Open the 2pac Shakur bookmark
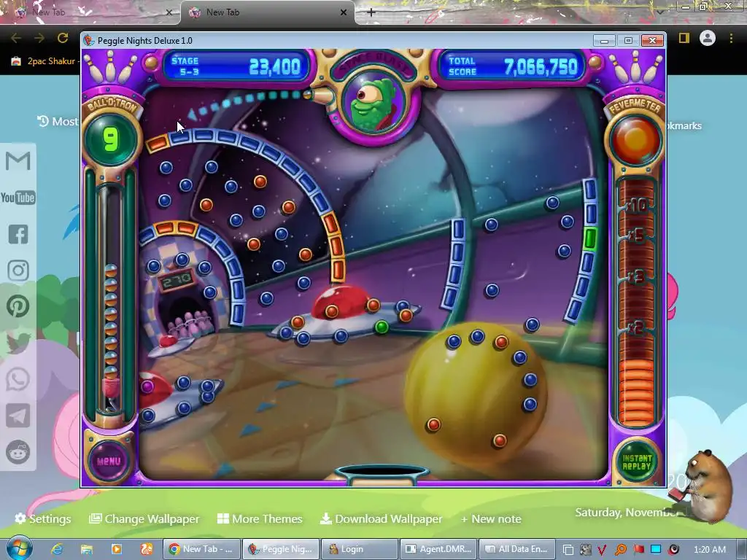This screenshot has width=747, height=560. (x=44, y=61)
